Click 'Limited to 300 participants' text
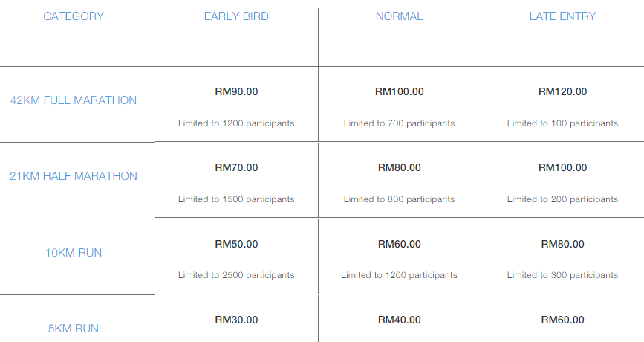 (562, 275)
